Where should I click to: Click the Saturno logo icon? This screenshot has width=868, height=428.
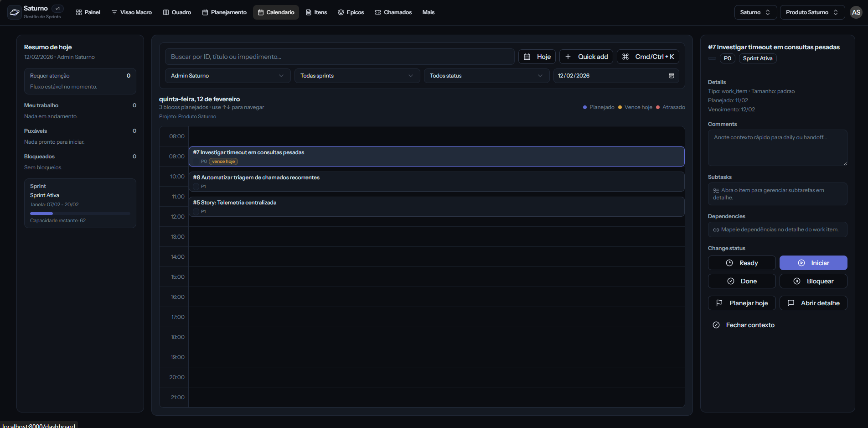pyautogui.click(x=15, y=12)
